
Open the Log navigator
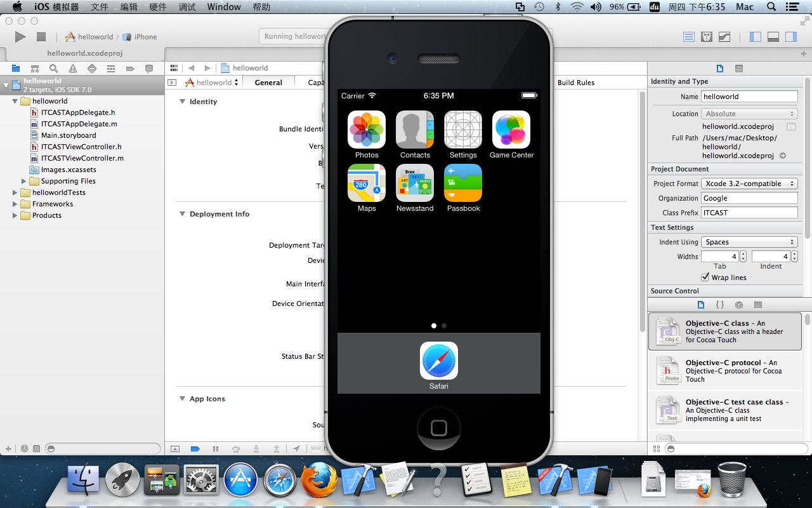coord(149,69)
